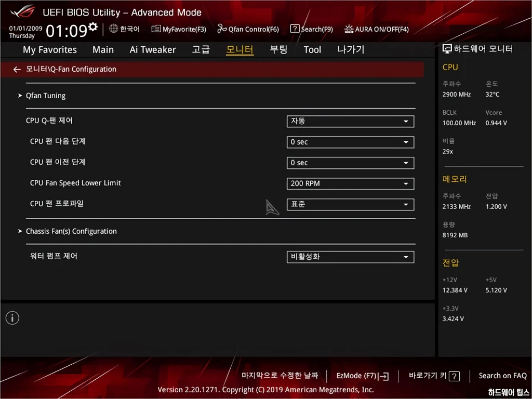Open CPU 팬 다음 단계 dropdown
Screen dimensions: 532x399
(x=351, y=142)
